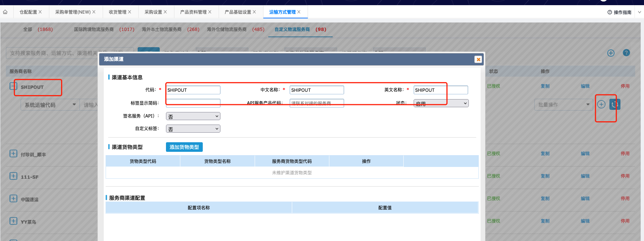
Task: Expand the 中国速运 provider row
Action: [14, 199]
